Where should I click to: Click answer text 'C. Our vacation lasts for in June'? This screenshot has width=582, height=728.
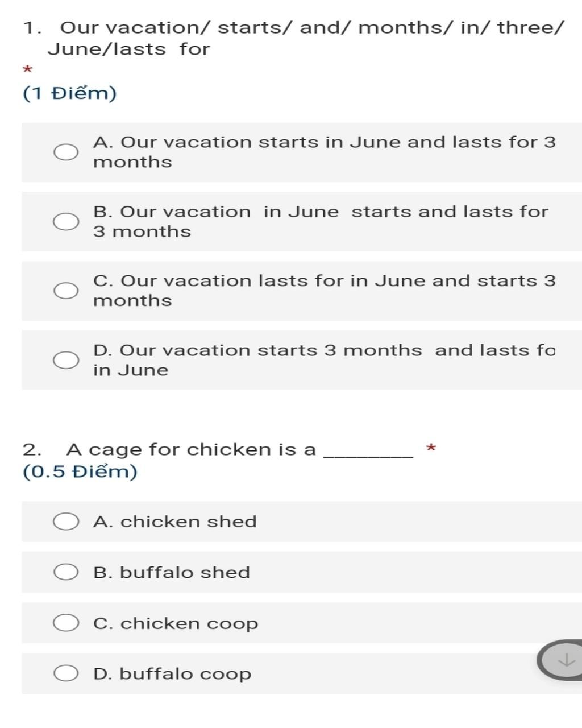(x=325, y=291)
